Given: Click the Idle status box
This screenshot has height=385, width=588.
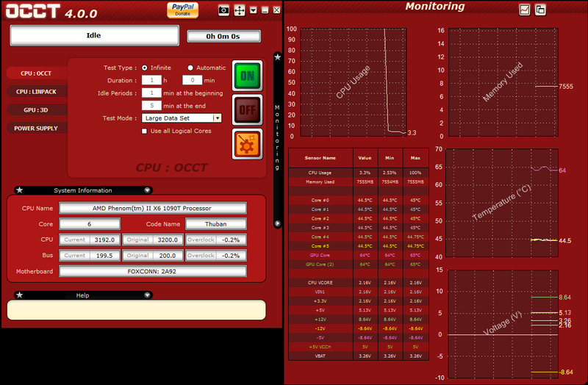Looking at the screenshot, I should pyautogui.click(x=95, y=35).
